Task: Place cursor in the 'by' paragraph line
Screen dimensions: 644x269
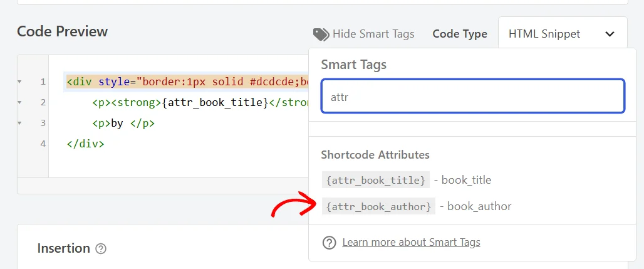Action: [123, 123]
